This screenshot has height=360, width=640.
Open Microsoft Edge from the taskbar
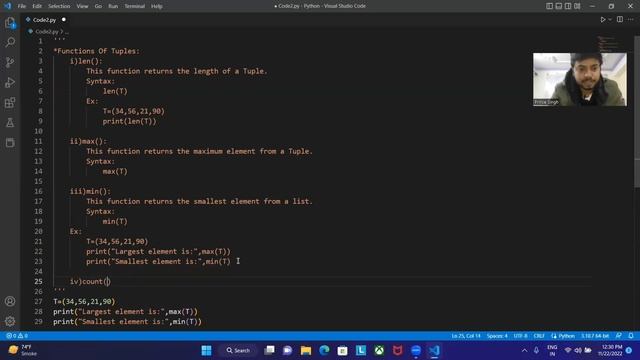324,350
